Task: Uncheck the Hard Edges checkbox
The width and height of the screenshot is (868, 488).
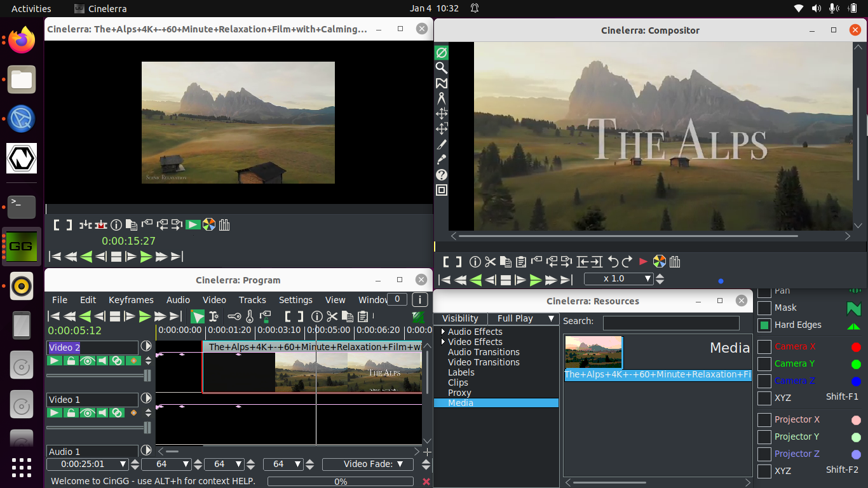Action: coord(764,325)
